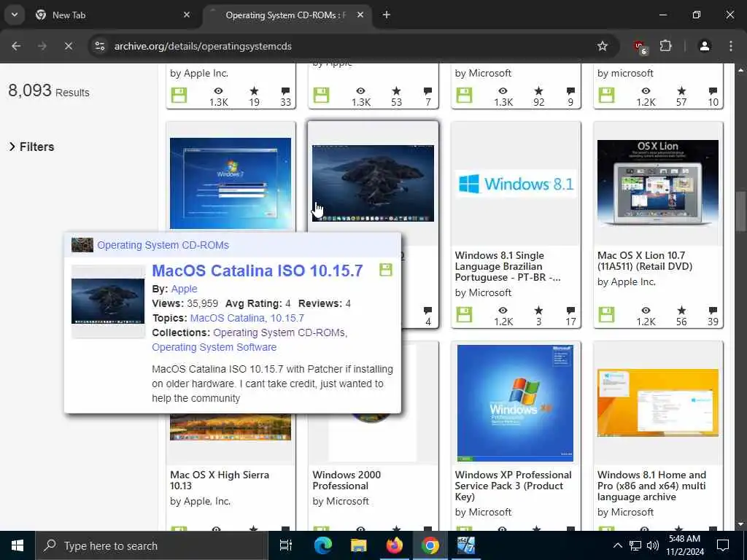Bookmark this page with the star icon
The image size is (747, 560).
[602, 46]
